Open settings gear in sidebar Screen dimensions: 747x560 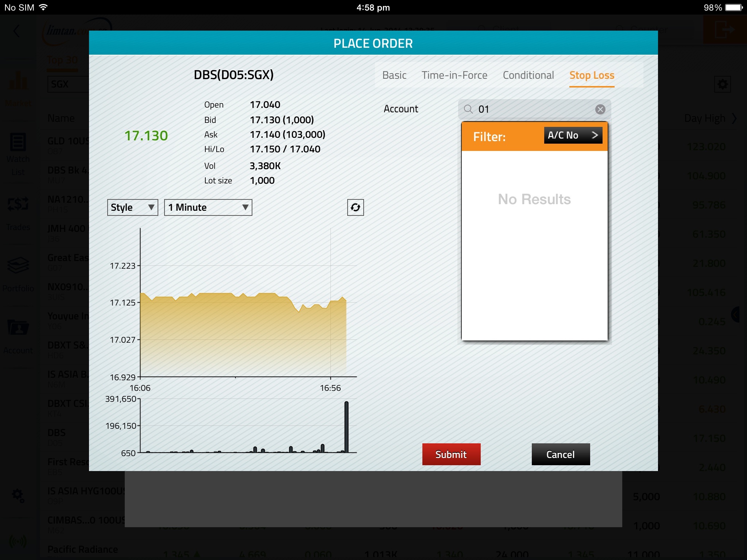(18, 496)
